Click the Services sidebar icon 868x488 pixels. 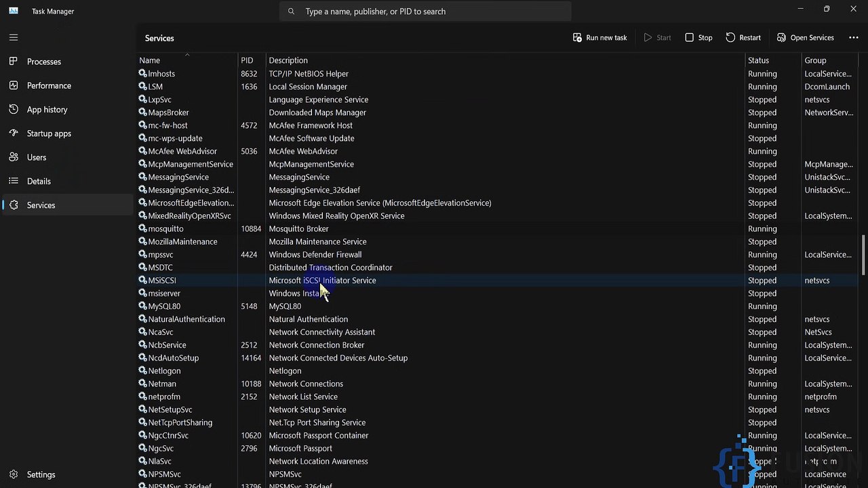pos(14,205)
